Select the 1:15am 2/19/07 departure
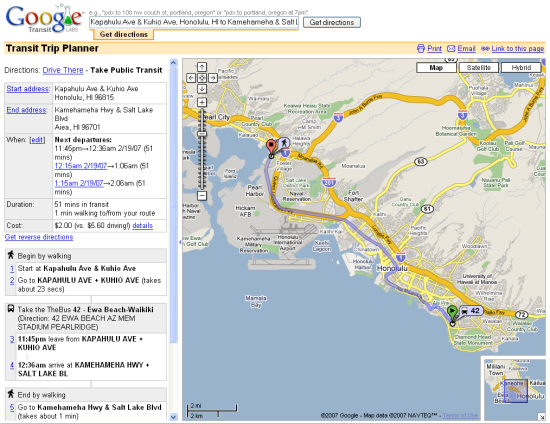The width and height of the screenshot is (550, 424). [79, 183]
